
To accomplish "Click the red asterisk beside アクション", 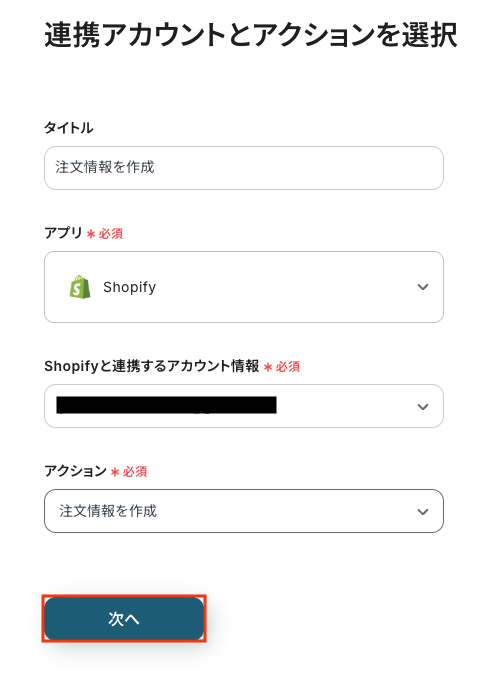I will pyautogui.click(x=115, y=472).
